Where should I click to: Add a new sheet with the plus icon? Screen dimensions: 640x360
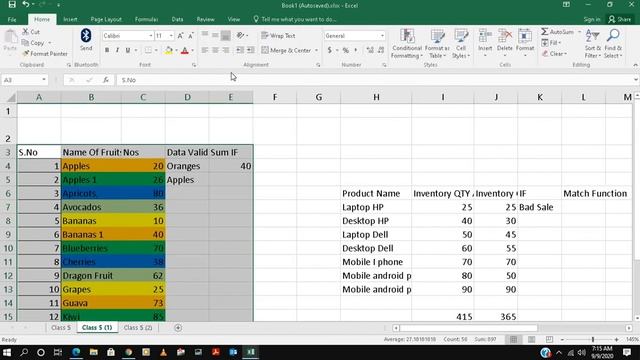click(178, 328)
